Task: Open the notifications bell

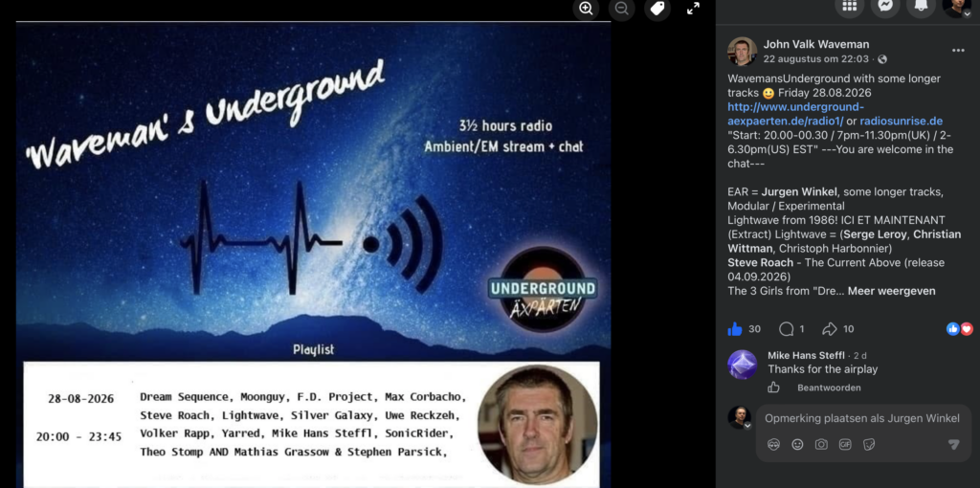Action: point(922,6)
